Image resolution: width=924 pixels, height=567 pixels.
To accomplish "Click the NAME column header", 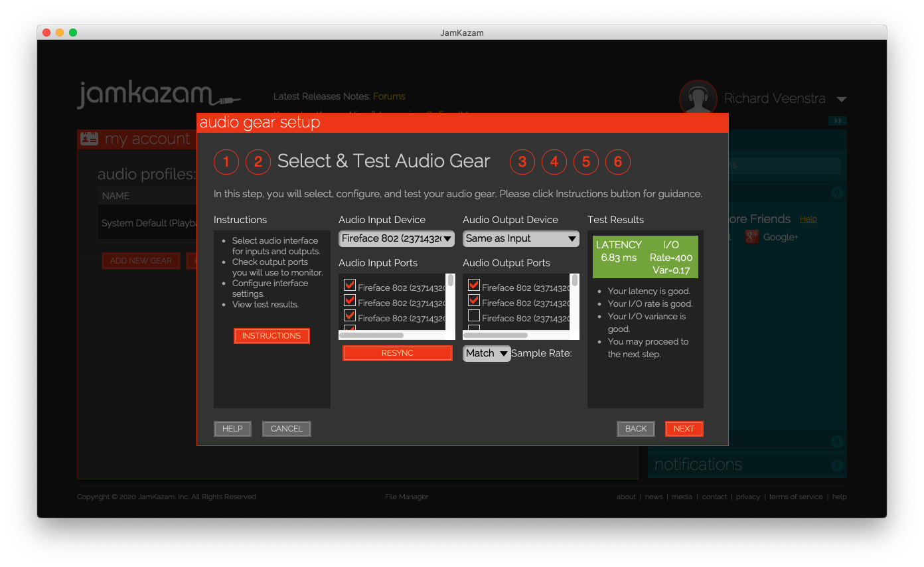I will (x=116, y=196).
